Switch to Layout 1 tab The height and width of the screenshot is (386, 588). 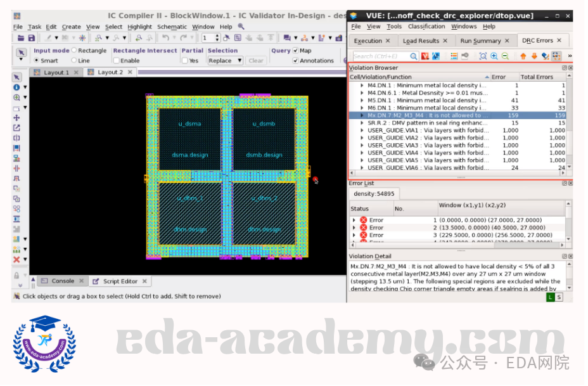click(x=56, y=73)
